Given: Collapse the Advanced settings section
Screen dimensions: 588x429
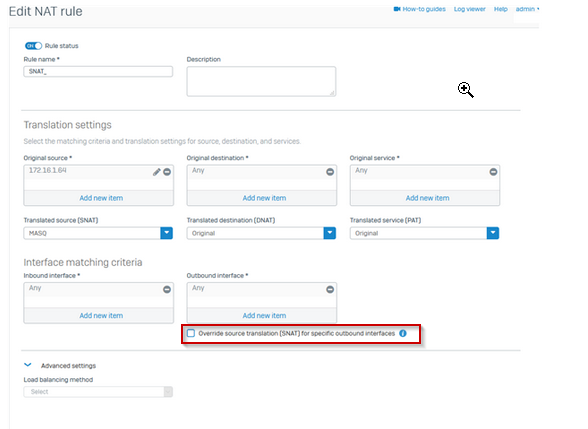Looking at the screenshot, I should tap(28, 365).
